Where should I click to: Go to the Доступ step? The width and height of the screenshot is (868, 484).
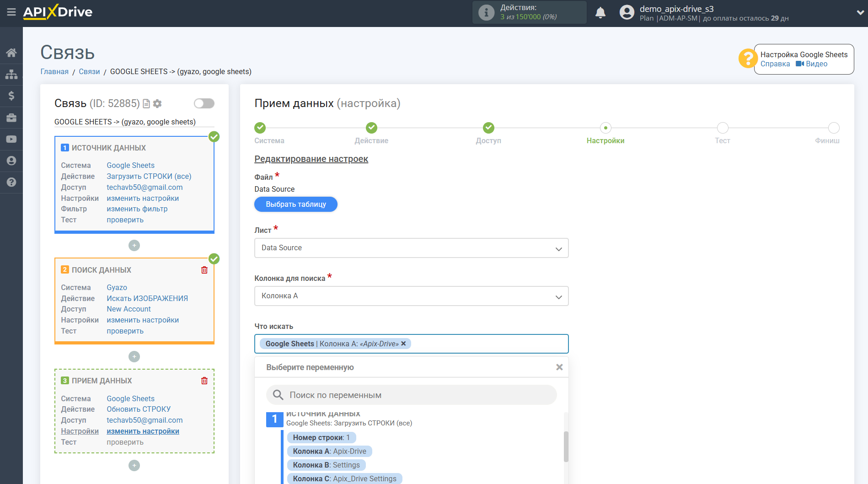[488, 128]
